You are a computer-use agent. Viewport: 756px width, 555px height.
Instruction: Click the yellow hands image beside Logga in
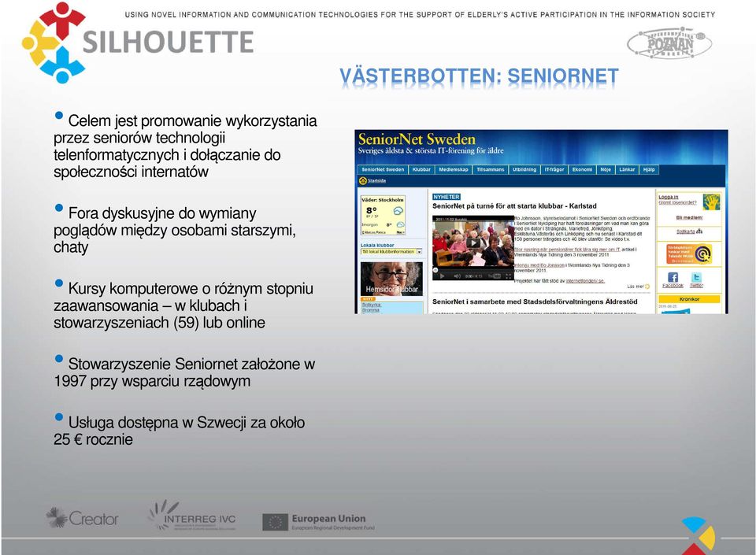coord(711,202)
